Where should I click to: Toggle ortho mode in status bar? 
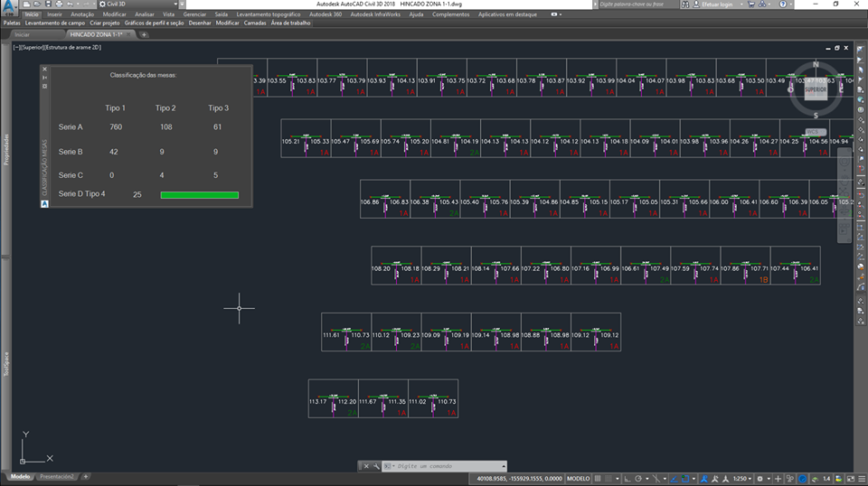pyautogui.click(x=627, y=479)
